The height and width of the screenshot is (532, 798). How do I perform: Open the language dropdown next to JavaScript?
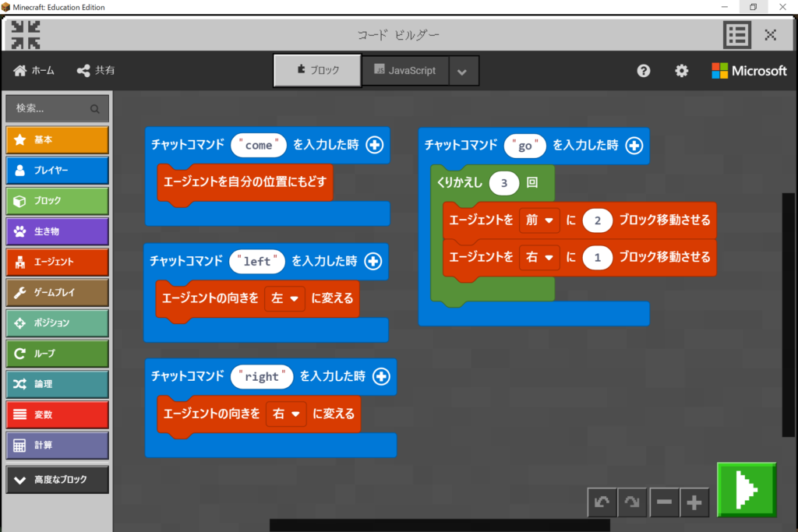point(462,72)
